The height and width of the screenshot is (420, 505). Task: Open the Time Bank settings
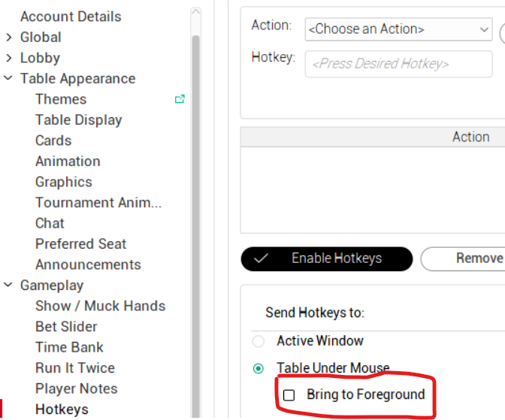pyautogui.click(x=69, y=347)
